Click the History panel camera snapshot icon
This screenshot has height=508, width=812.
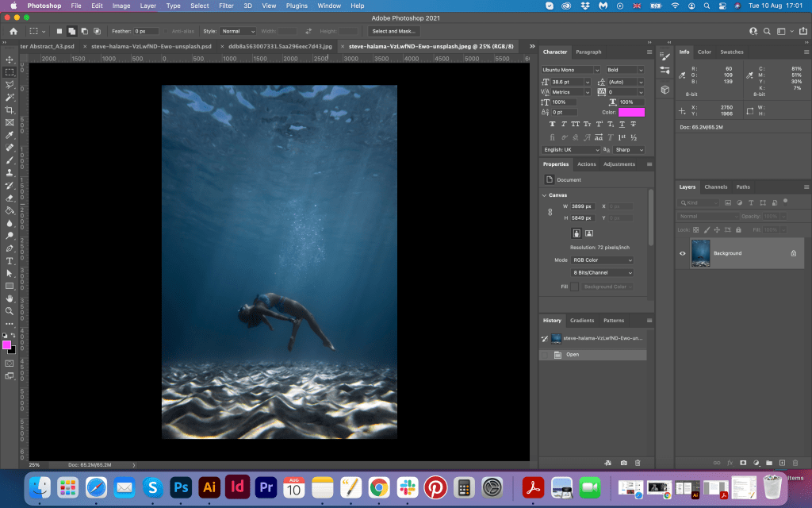pos(624,462)
